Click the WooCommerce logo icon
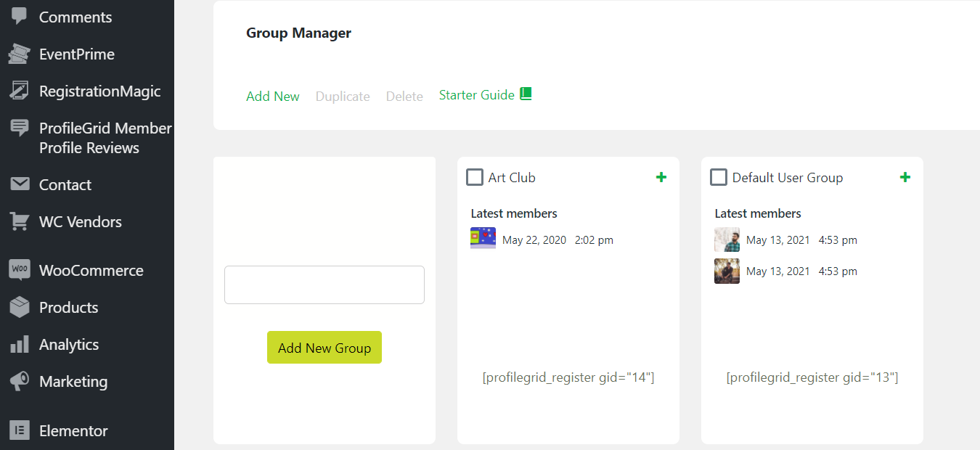This screenshot has width=980, height=450. pyautogui.click(x=20, y=269)
